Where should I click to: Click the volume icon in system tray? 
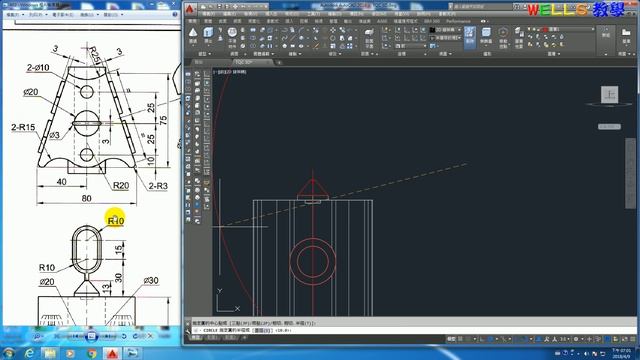pyautogui.click(x=586, y=353)
